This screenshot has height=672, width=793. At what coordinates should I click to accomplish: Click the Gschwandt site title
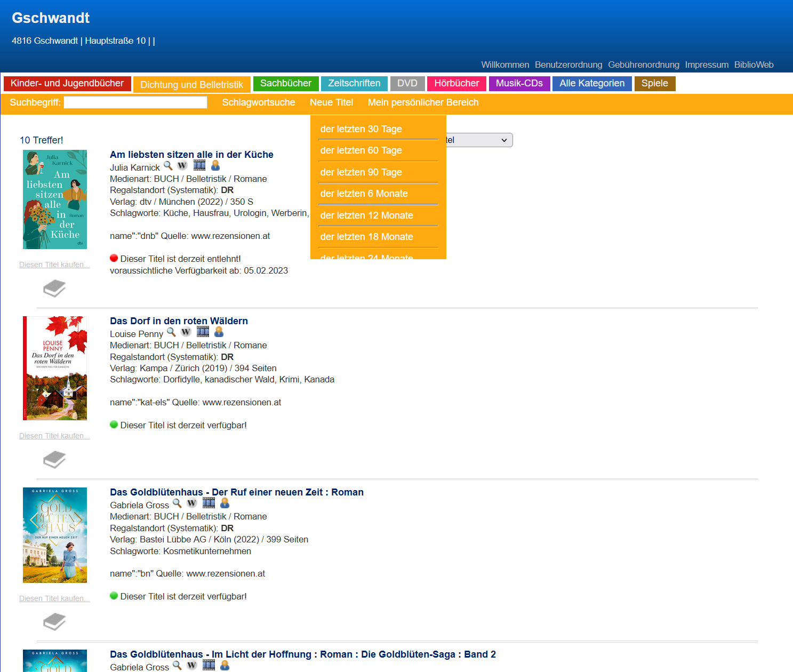[x=51, y=18]
